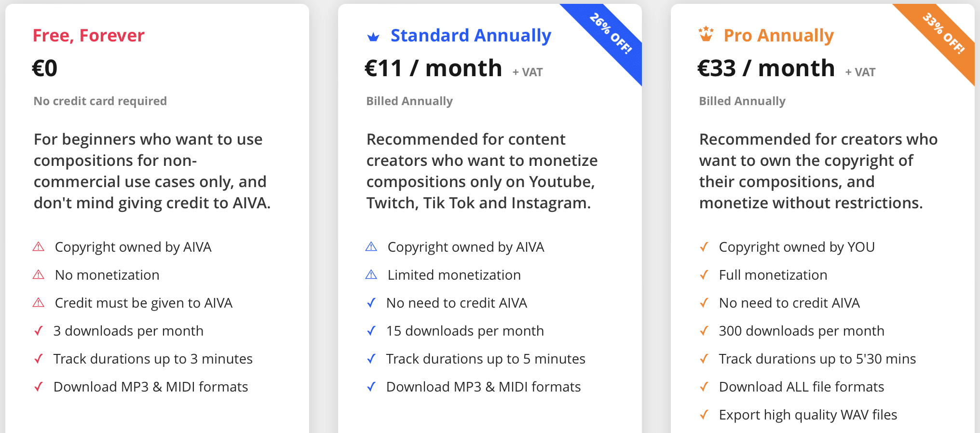Click Track durations up to 5 minutes
Image resolution: width=980 pixels, height=433 pixels.
486,359
